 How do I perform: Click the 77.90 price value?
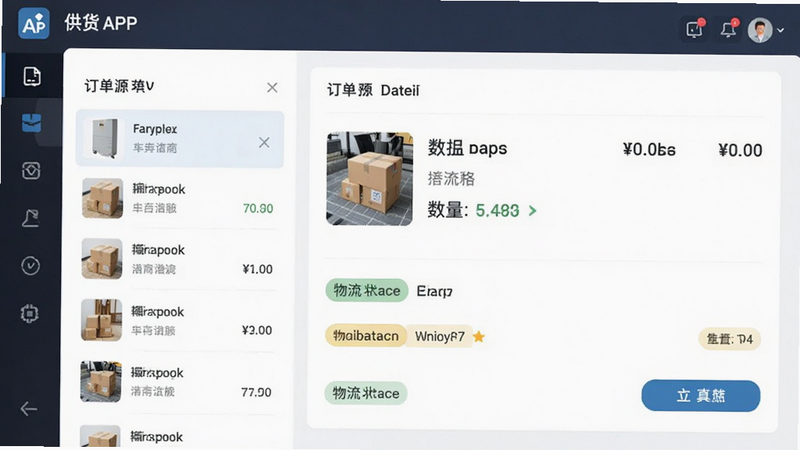coord(256,392)
